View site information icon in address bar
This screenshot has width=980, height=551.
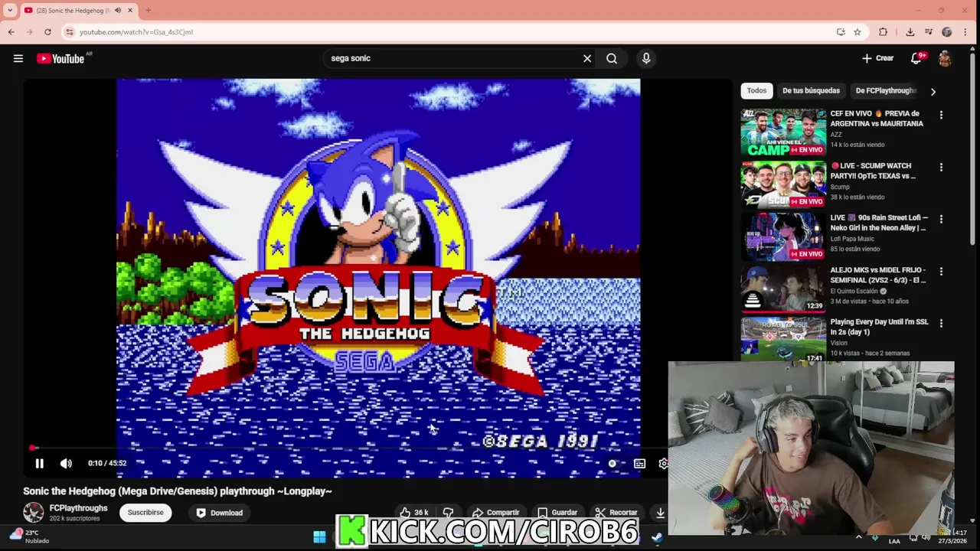tap(70, 32)
